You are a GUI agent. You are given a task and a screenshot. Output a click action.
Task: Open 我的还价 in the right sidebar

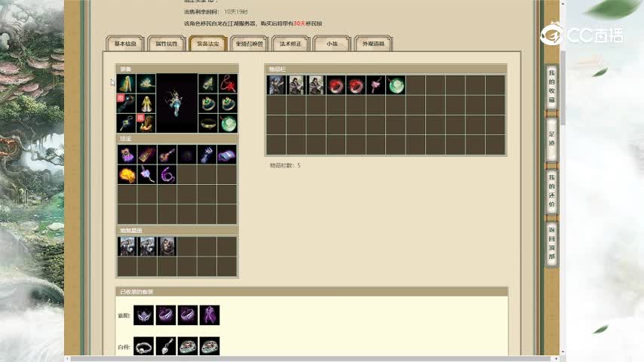[x=551, y=191]
